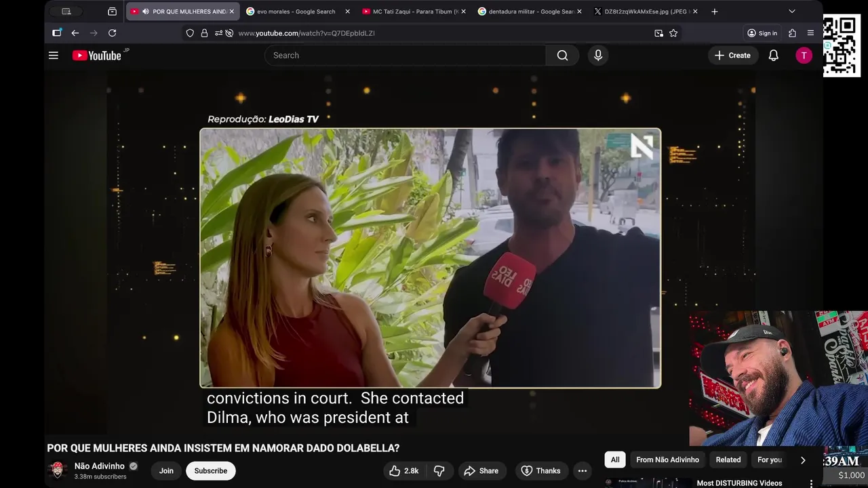
Task: Open the browser application menu
Action: point(810,33)
